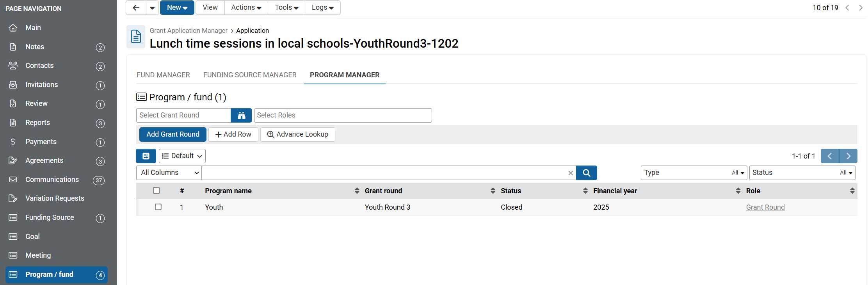The height and width of the screenshot is (285, 868).
Task: Open the Payments dollar icon in sidebar
Action: pos(13,142)
